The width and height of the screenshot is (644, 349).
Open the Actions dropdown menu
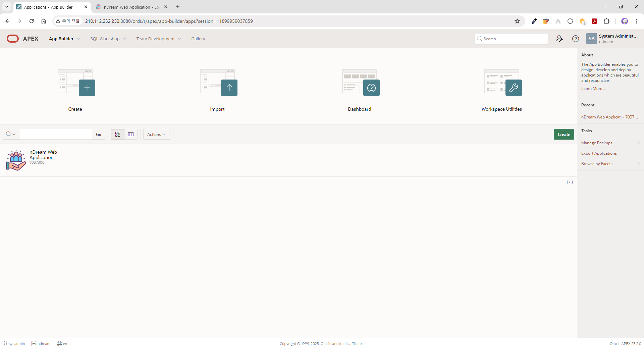(157, 134)
